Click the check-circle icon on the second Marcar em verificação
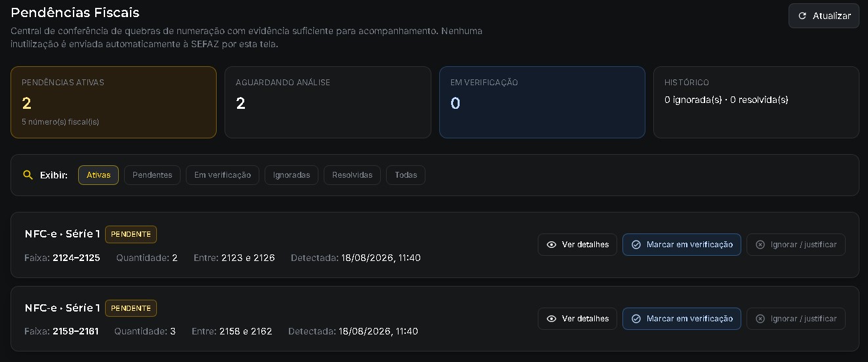868x362 pixels. point(636,319)
